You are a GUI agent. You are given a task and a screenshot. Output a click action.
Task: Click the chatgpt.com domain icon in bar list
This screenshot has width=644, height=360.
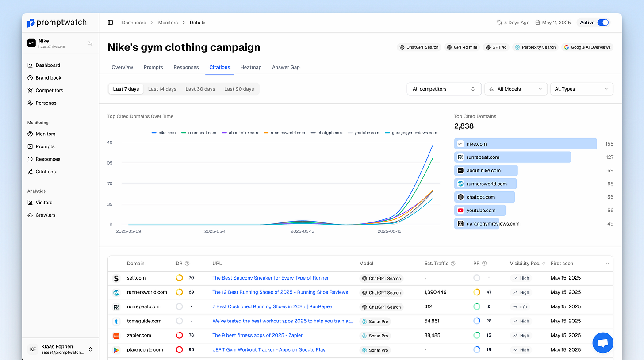(x=460, y=197)
